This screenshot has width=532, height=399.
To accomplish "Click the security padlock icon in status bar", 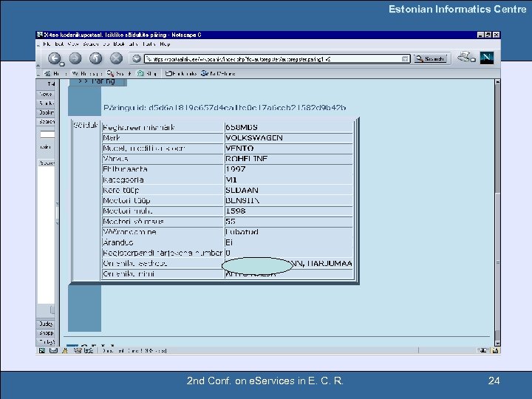I will pyautogui.click(x=495, y=350).
